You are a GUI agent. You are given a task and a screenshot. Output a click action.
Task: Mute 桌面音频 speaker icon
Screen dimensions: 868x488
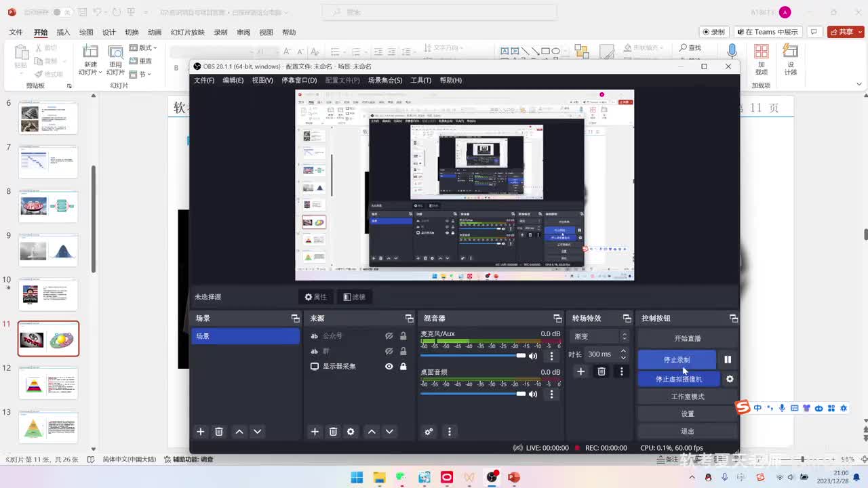point(533,394)
